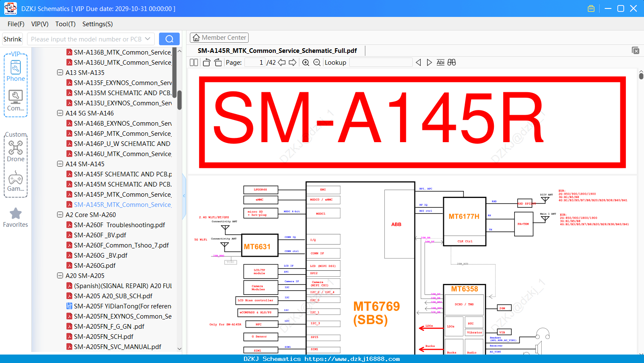Select the SM-A145R PDF document tab
Screen dimensions: 644x363
[x=277, y=51]
